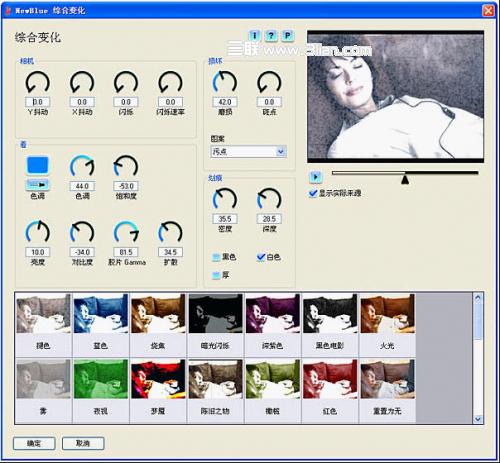Select the 梦魇 preset thumbnail
Image resolution: width=500 pixels, height=463 pixels.
tap(158, 379)
